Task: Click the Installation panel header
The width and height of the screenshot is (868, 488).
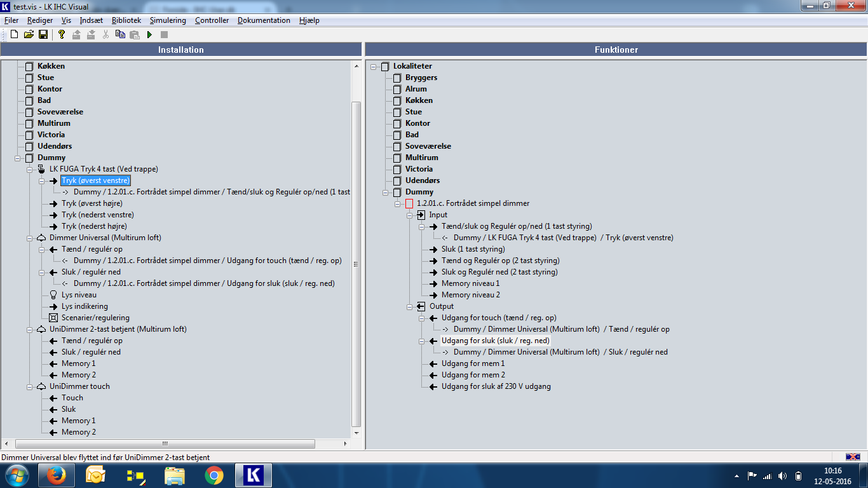Action: [181, 50]
